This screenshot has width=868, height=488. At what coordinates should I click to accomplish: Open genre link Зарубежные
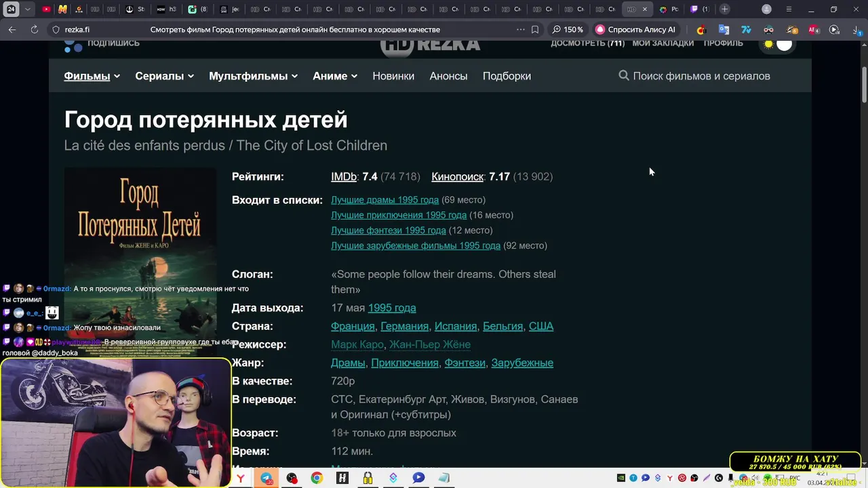point(522,363)
